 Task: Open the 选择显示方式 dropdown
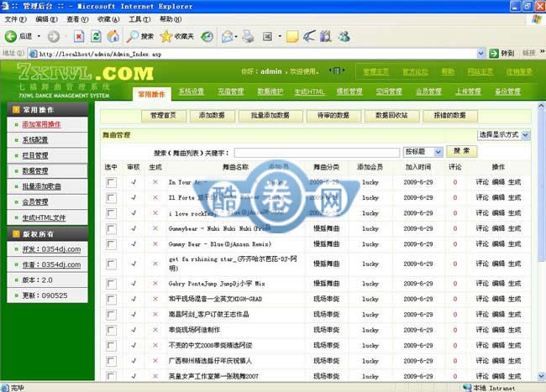(x=504, y=134)
